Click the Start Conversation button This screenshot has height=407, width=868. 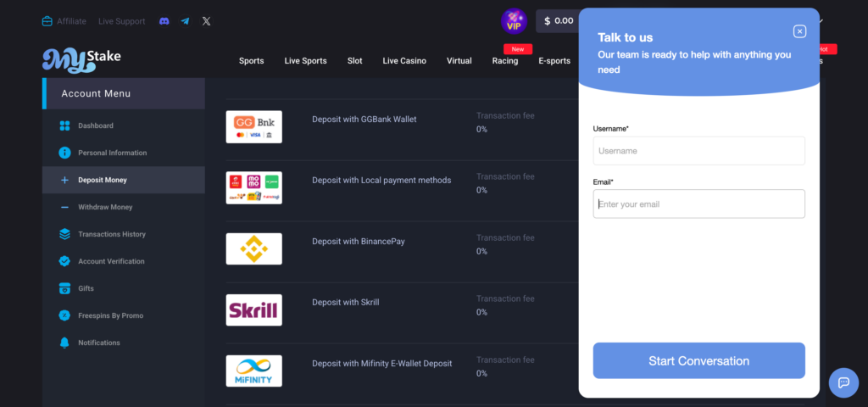coord(699,360)
